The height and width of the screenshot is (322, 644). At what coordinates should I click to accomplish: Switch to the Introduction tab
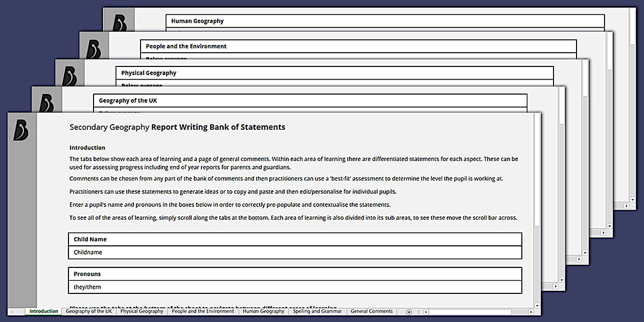[x=43, y=311]
